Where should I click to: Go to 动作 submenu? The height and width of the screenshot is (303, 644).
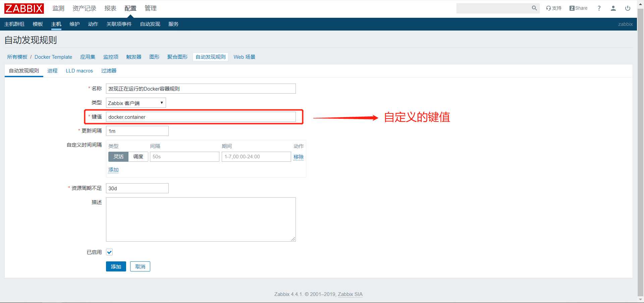coord(93,24)
